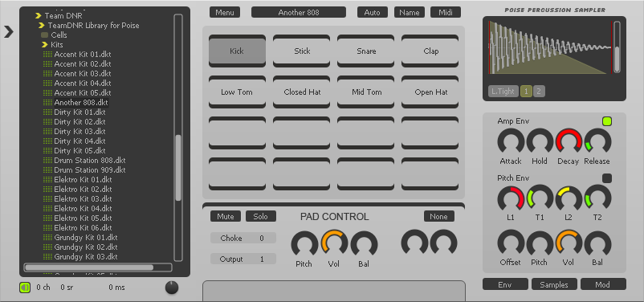Open the Menu button
The height and width of the screenshot is (302, 644).
point(225,12)
